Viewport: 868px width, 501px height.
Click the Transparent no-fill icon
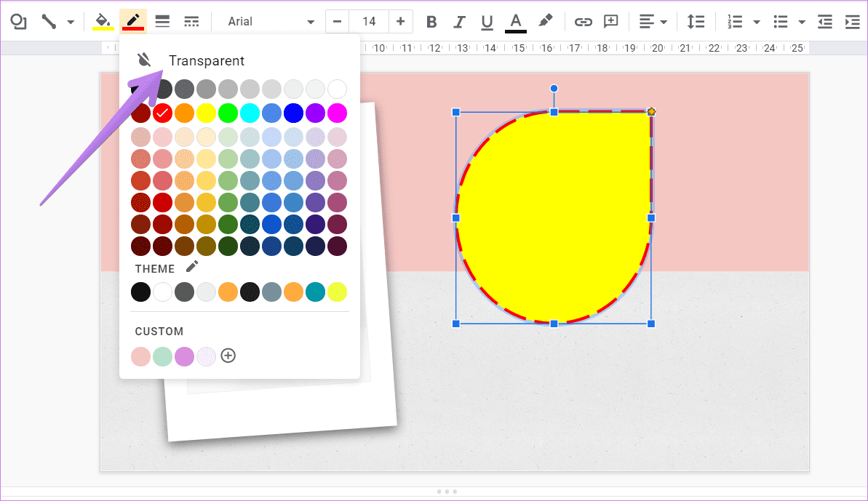click(x=144, y=60)
